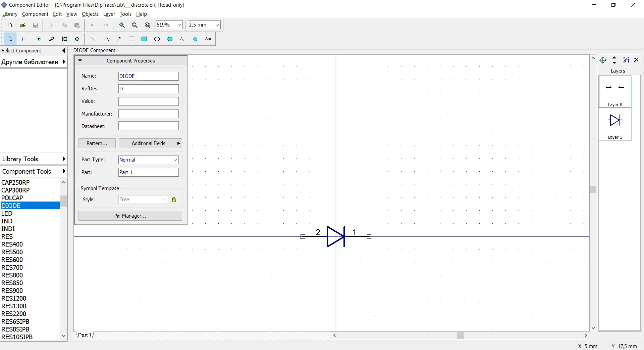This screenshot has height=350, width=644.
Task: Collapse the Select Component side panel
Action: point(63,51)
